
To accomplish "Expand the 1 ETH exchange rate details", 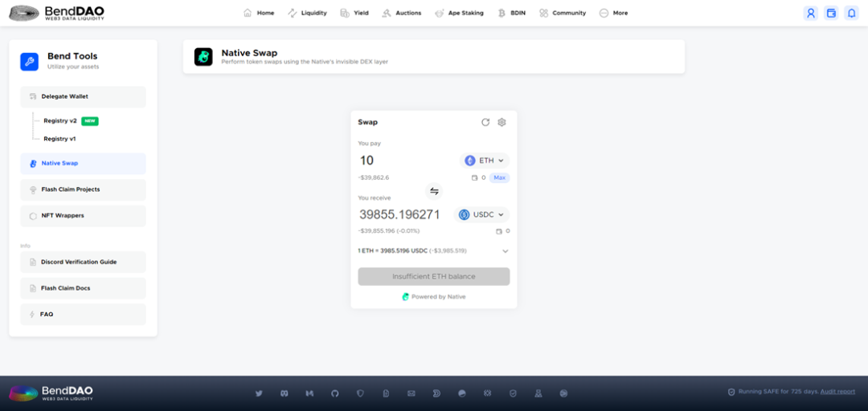I will (x=505, y=250).
